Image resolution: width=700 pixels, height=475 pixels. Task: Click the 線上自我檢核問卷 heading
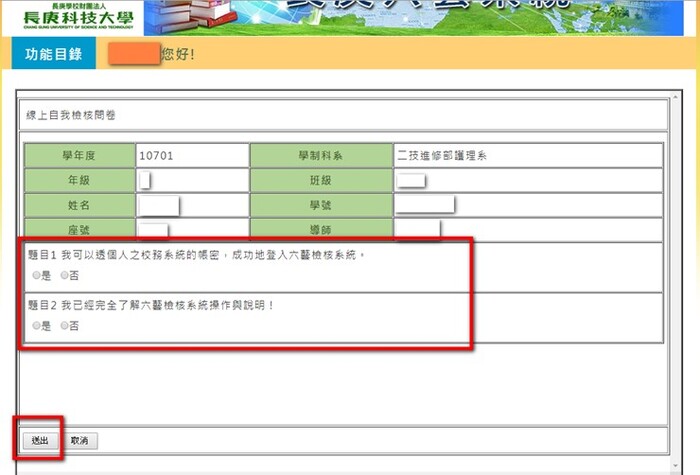71,116
